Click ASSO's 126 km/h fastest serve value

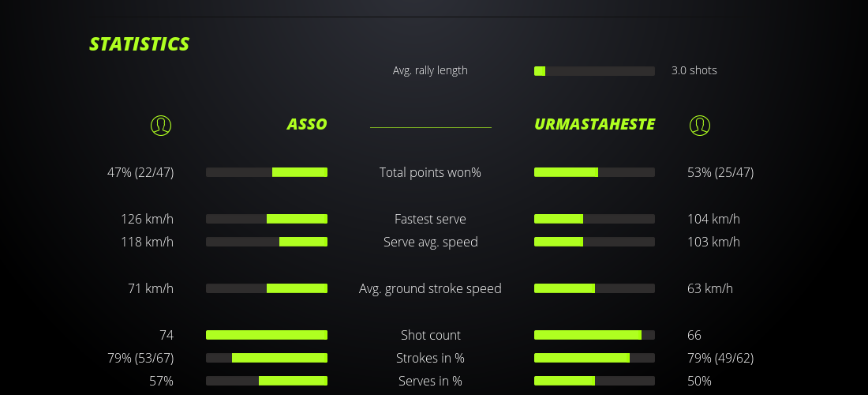point(147,219)
